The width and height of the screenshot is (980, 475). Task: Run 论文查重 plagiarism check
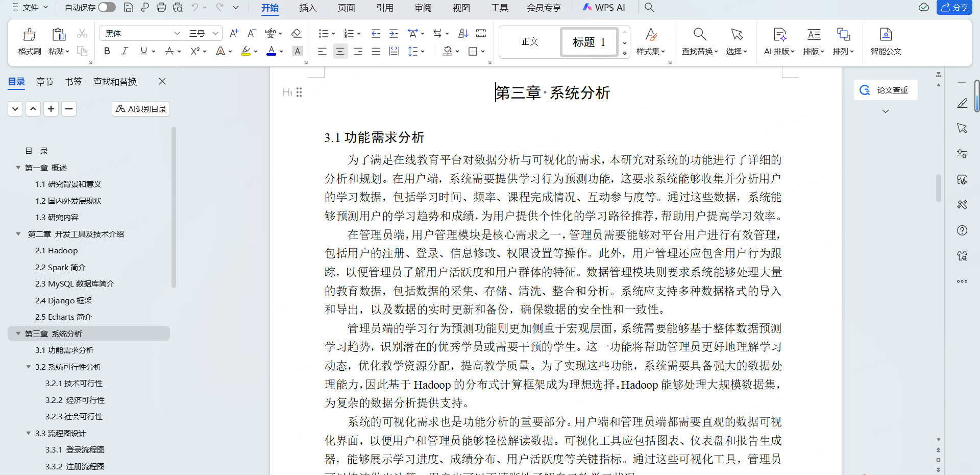885,90
